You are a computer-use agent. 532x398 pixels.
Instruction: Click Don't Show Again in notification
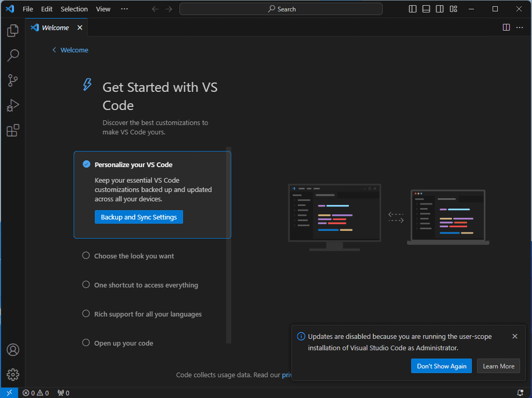(441, 366)
